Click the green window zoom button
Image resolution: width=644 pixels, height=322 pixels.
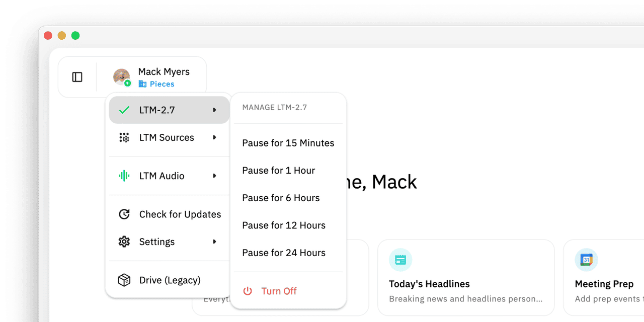pyautogui.click(x=75, y=36)
